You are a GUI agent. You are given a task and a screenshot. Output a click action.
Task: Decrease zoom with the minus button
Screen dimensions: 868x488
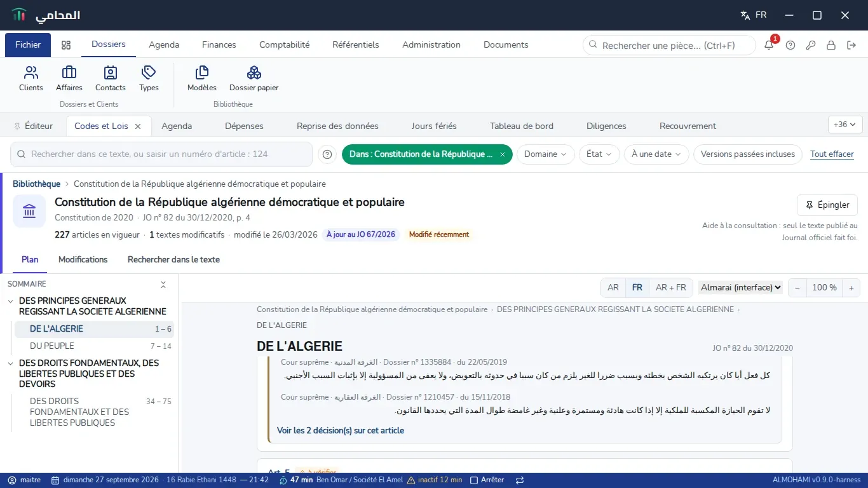tap(797, 287)
